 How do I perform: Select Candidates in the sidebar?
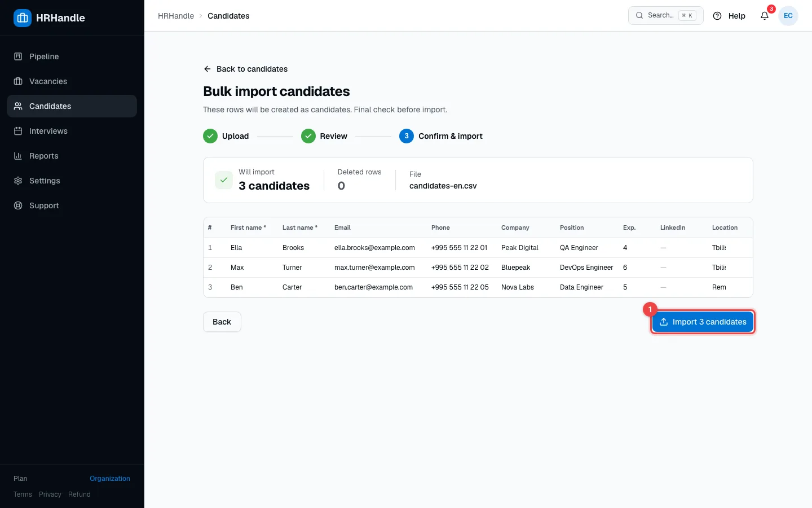tap(72, 106)
